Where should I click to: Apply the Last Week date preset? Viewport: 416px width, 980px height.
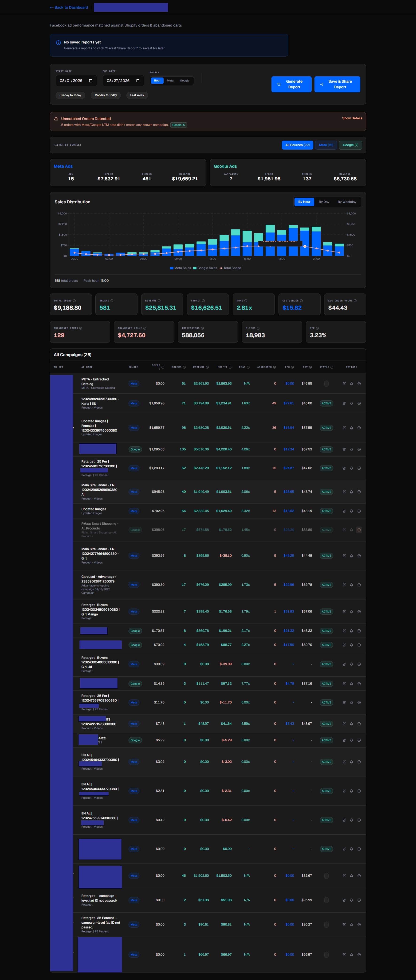137,95
